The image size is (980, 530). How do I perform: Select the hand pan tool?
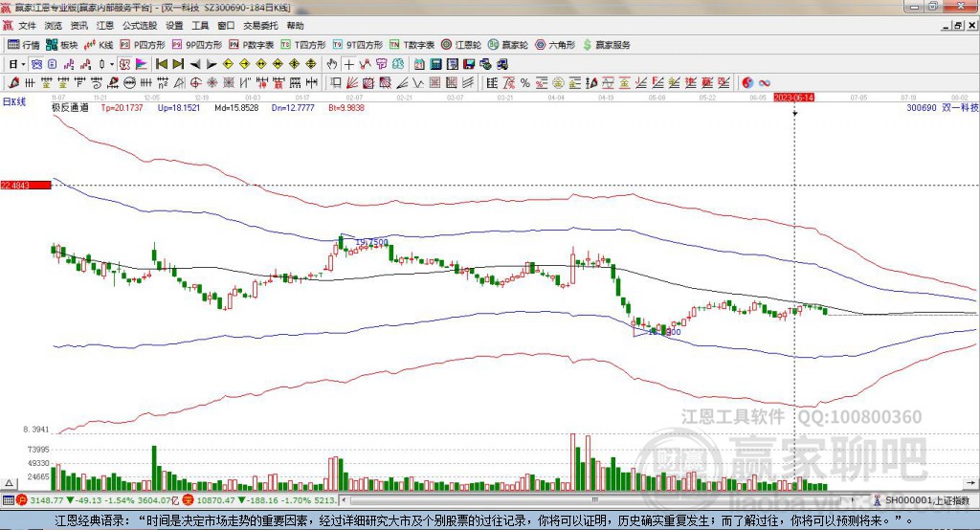[332, 64]
